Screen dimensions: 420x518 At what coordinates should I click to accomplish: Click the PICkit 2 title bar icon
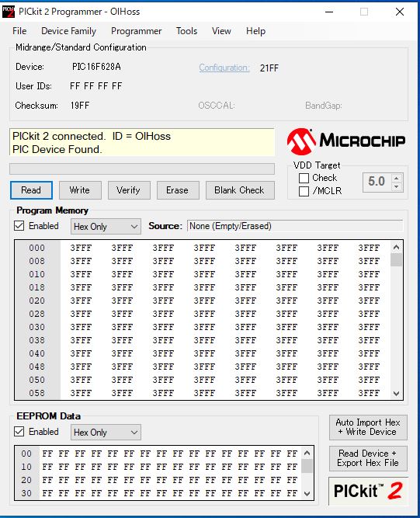pyautogui.click(x=8, y=12)
